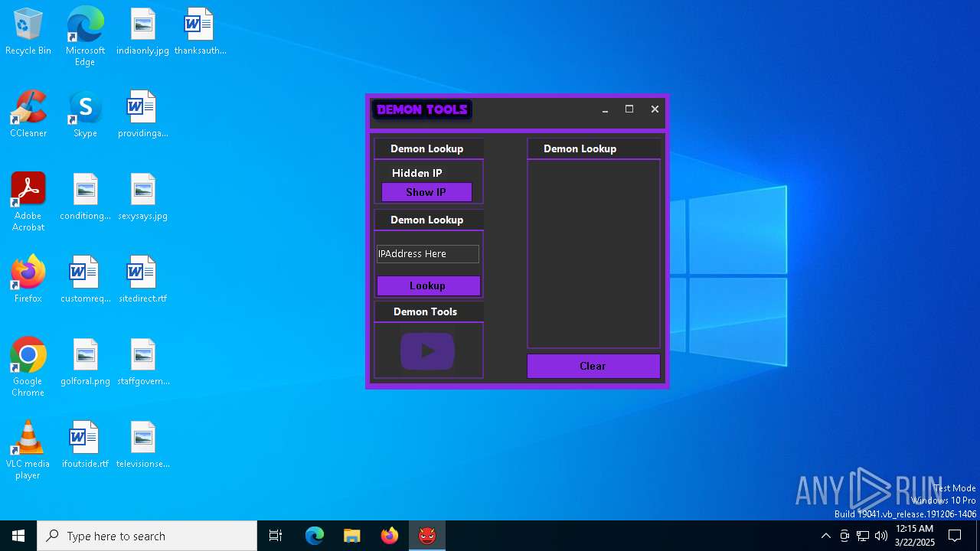Select VLC media player shortcut
Viewport: 980px width, 551px height.
click(x=28, y=450)
